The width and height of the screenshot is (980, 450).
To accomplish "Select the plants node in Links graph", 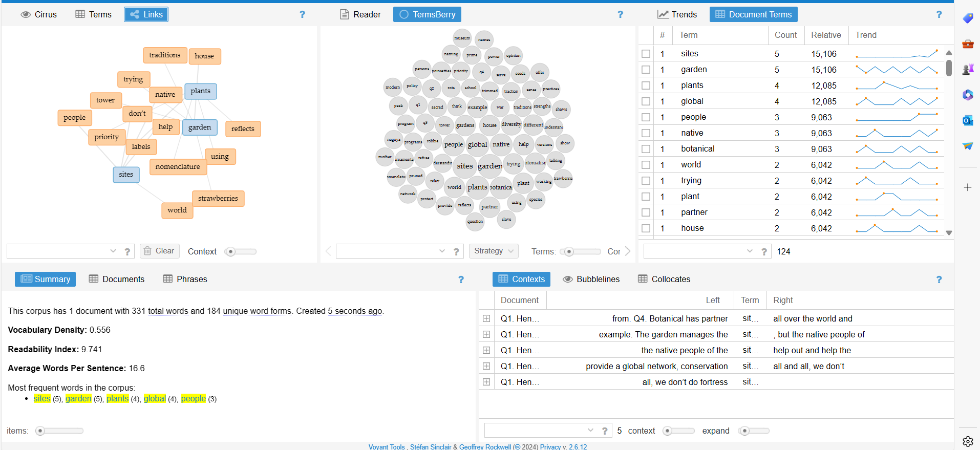I will pos(201,91).
